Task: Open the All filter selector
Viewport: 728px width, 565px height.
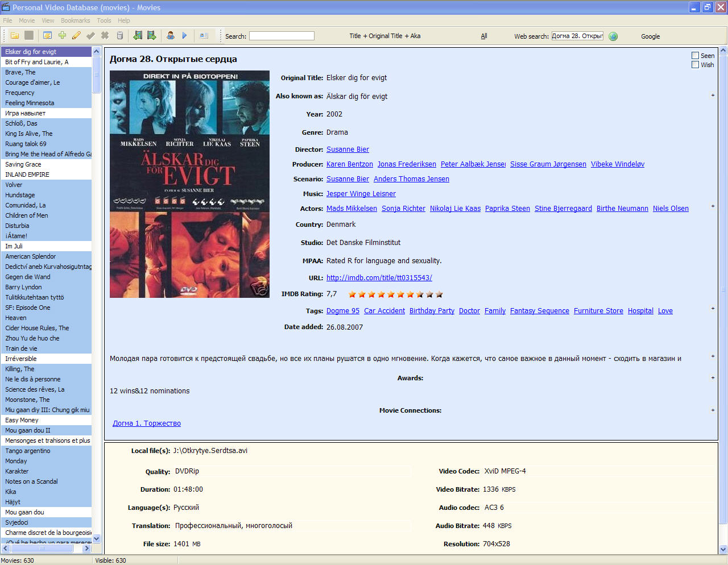Action: [x=484, y=36]
